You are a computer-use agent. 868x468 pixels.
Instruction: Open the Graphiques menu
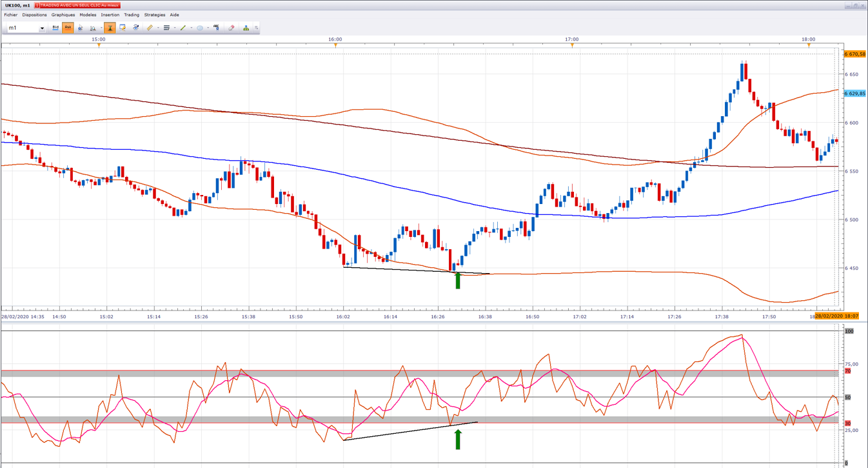tap(63, 15)
